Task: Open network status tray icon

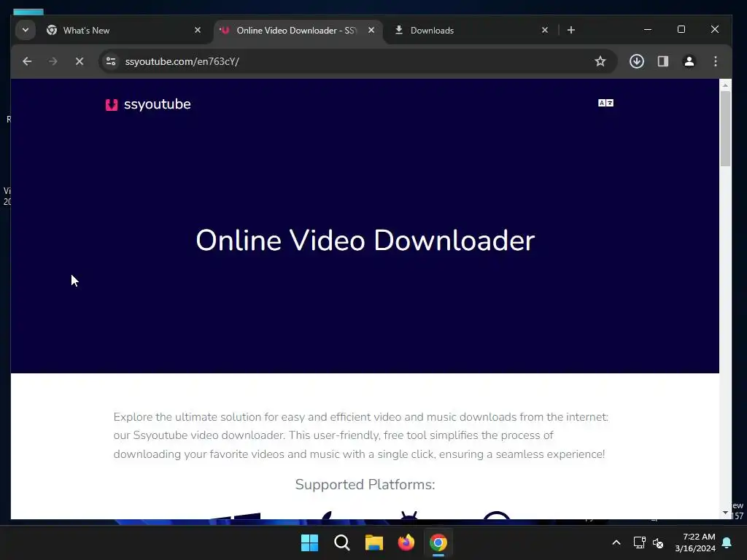Action: click(x=639, y=542)
